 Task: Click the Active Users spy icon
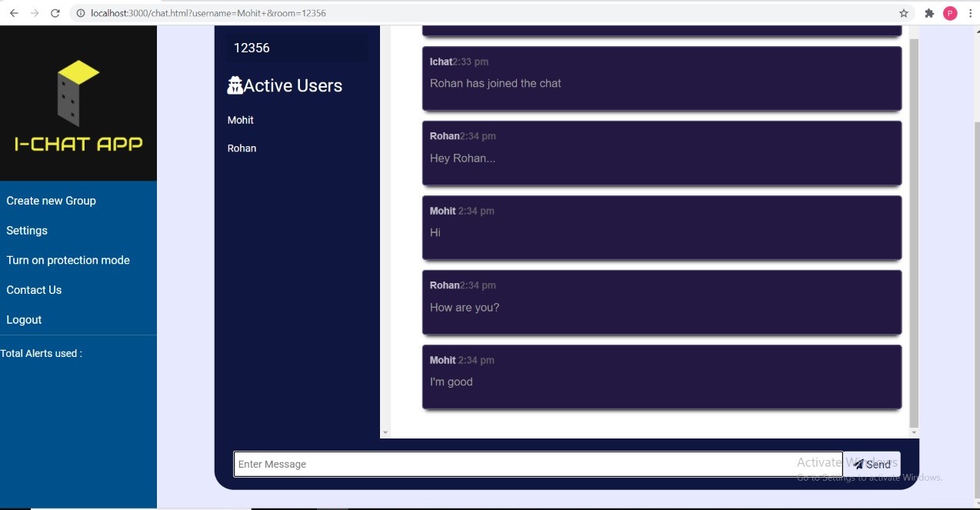point(235,85)
